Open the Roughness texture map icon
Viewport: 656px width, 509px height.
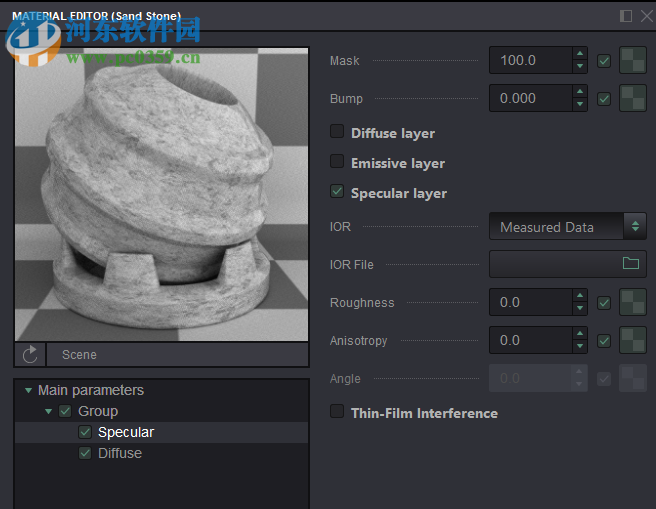click(632, 303)
